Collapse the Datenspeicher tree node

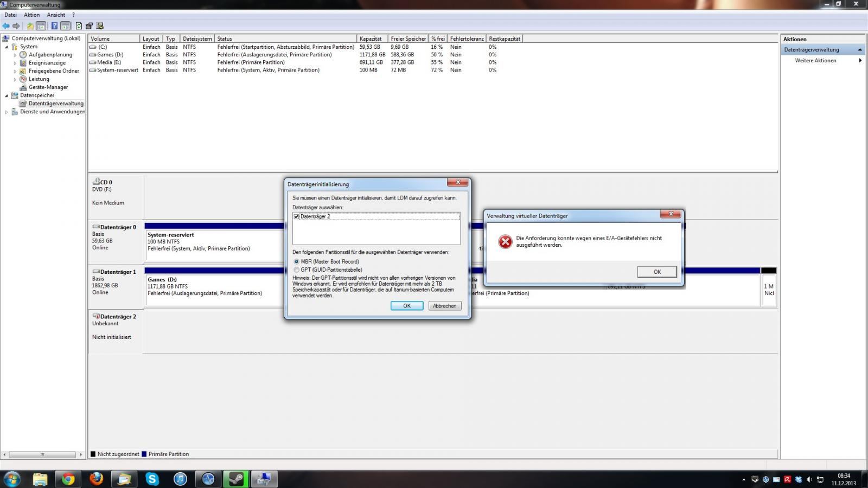point(7,95)
